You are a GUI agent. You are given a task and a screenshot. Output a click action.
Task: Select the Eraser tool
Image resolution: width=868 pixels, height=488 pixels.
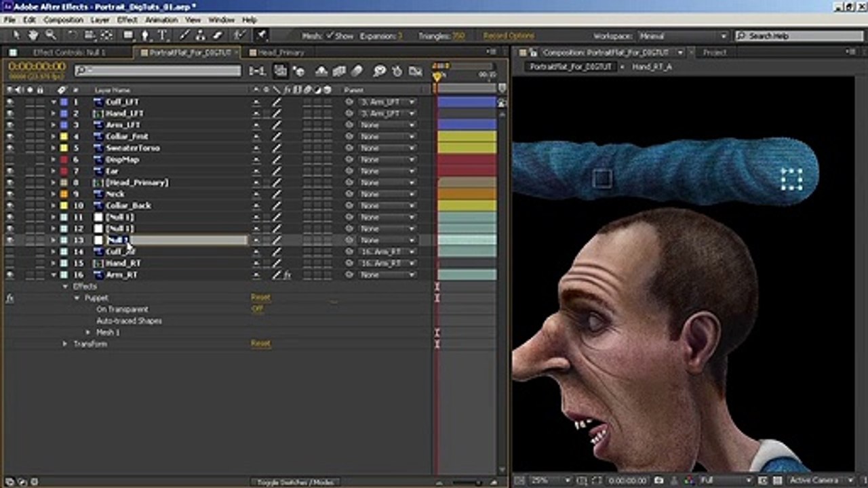[218, 35]
